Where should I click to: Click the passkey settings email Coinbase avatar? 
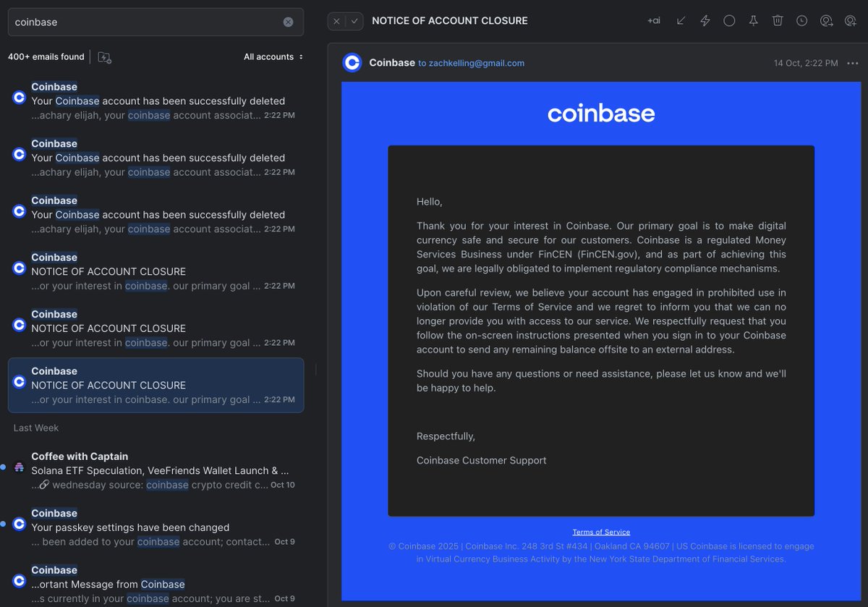point(20,524)
